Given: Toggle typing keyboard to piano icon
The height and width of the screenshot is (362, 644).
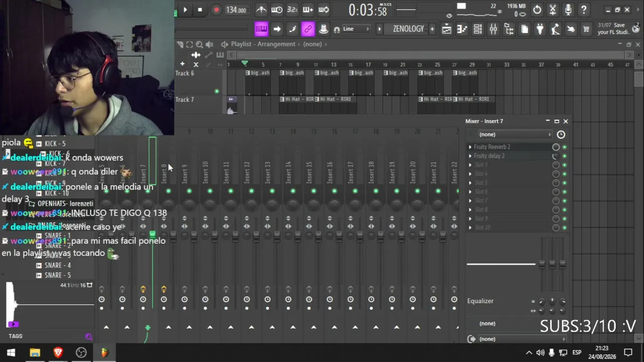Looking at the screenshot, I should coord(261,29).
